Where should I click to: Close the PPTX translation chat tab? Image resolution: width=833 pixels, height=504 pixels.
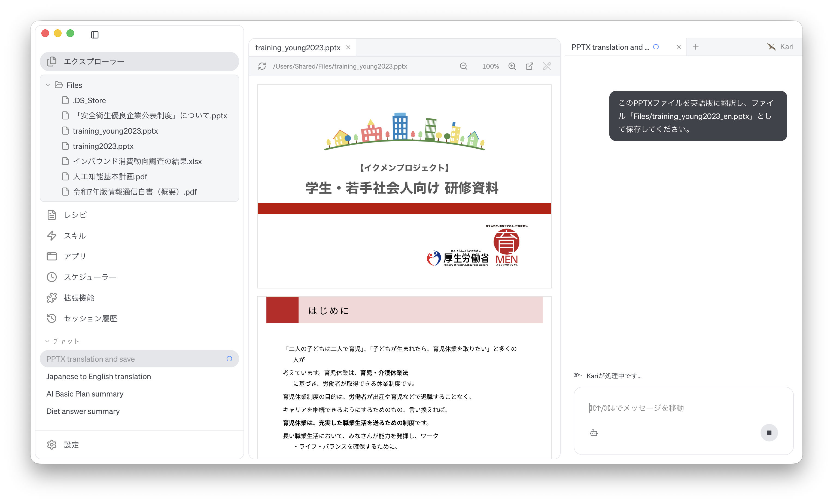679,47
